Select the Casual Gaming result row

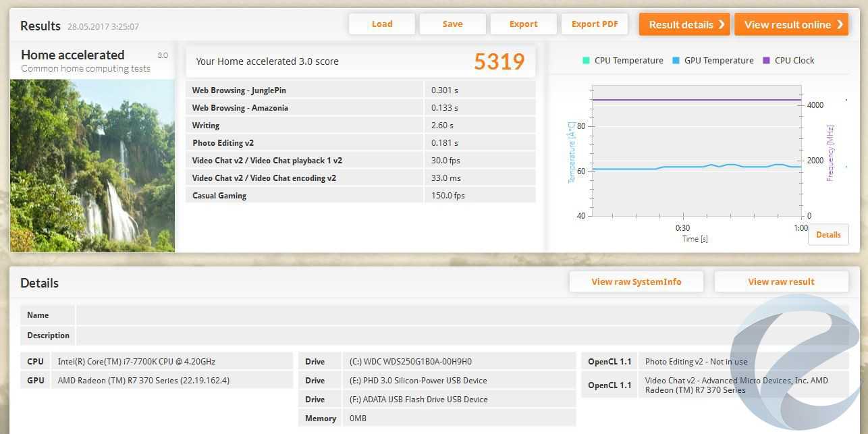(360, 196)
